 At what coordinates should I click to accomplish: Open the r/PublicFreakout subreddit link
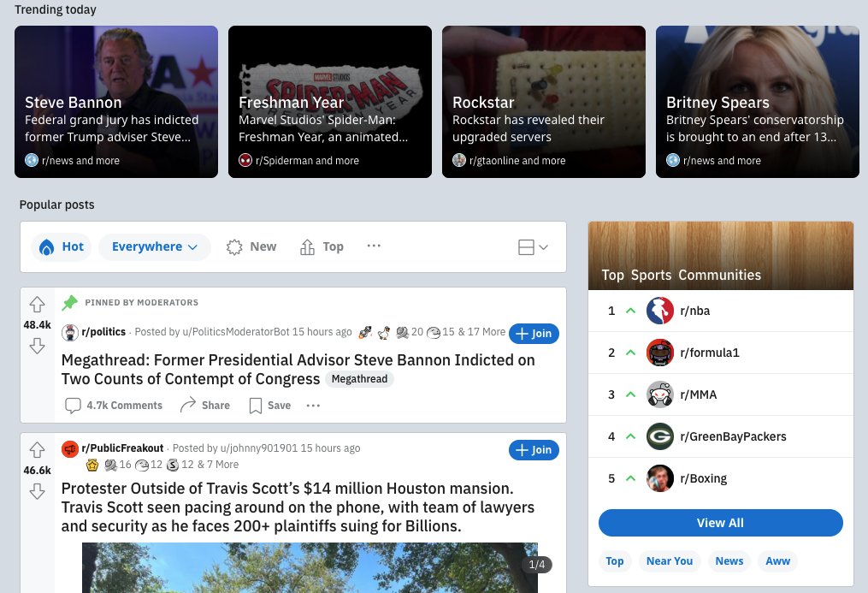pyautogui.click(x=122, y=448)
